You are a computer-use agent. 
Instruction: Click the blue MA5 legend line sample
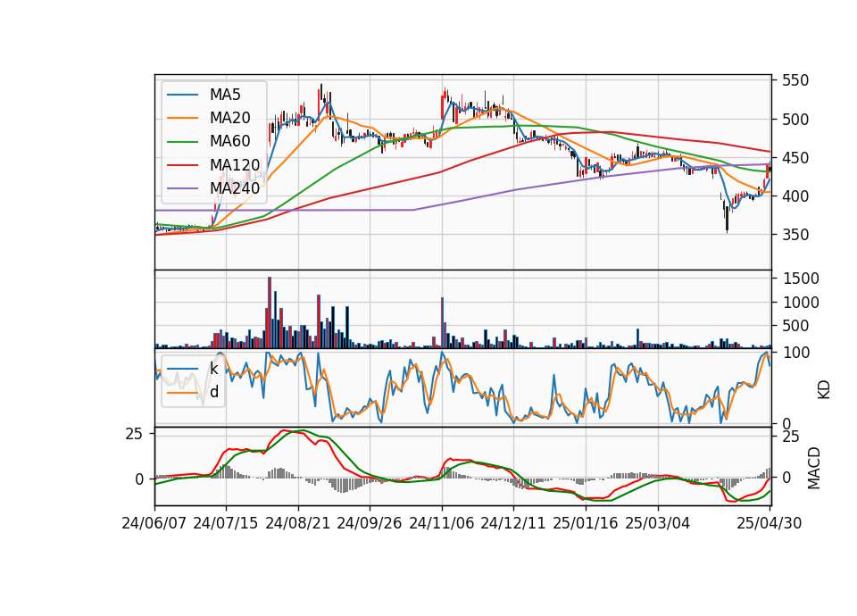click(x=182, y=95)
